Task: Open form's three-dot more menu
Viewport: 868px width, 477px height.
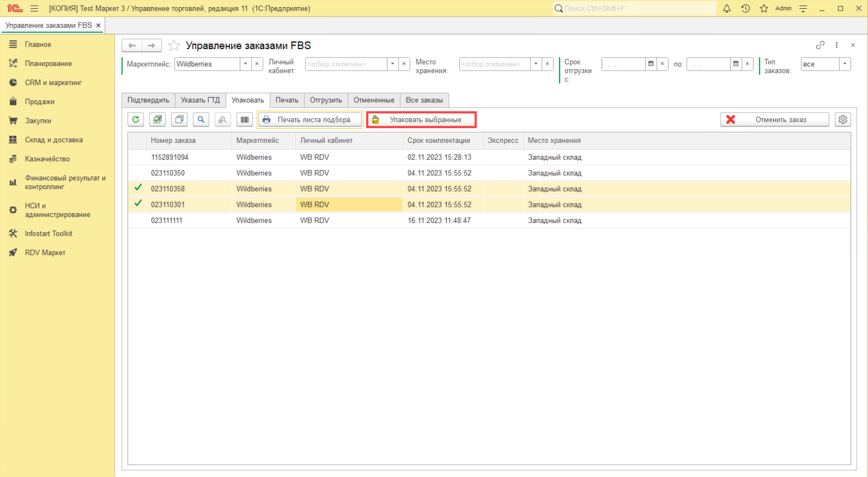Action: 837,45
